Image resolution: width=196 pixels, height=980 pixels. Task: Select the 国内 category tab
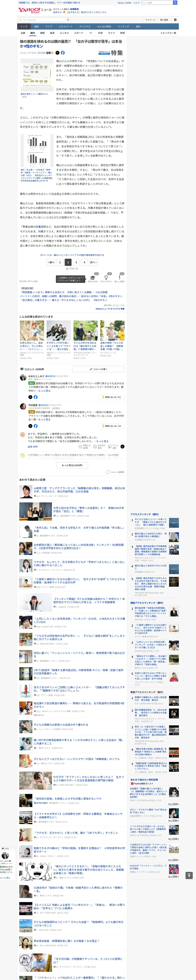32,33
